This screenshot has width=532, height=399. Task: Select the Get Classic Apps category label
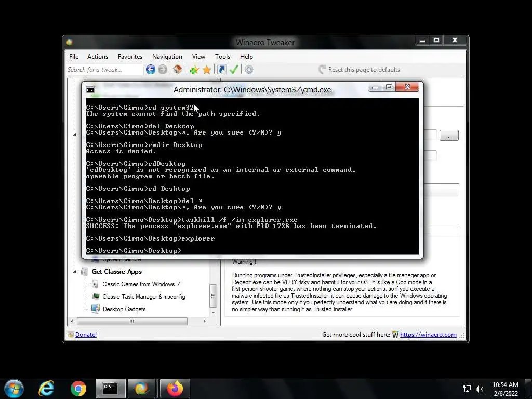[117, 272]
